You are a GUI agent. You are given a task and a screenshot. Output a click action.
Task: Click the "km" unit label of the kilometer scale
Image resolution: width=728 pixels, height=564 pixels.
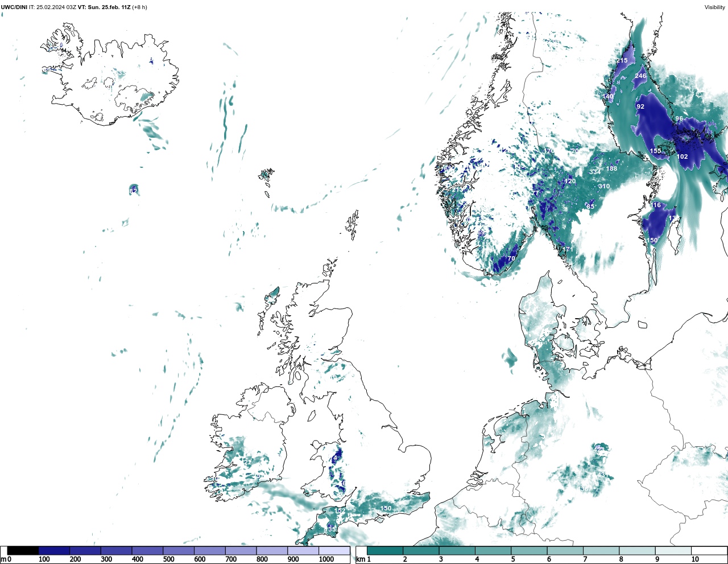(x=361, y=560)
